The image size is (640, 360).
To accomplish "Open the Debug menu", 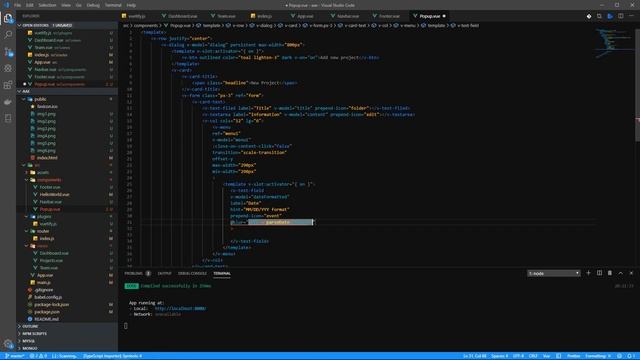I will point(93,5).
